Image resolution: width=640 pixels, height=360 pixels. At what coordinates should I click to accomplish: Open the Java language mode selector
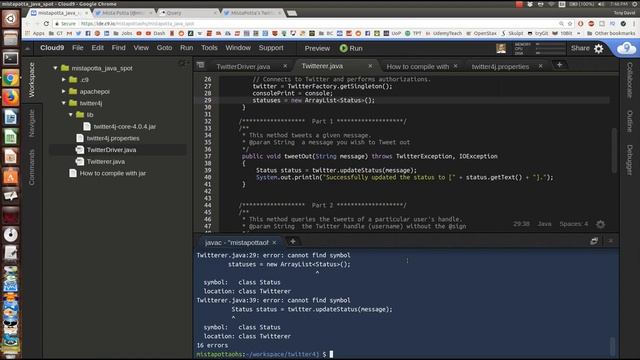coord(544,224)
